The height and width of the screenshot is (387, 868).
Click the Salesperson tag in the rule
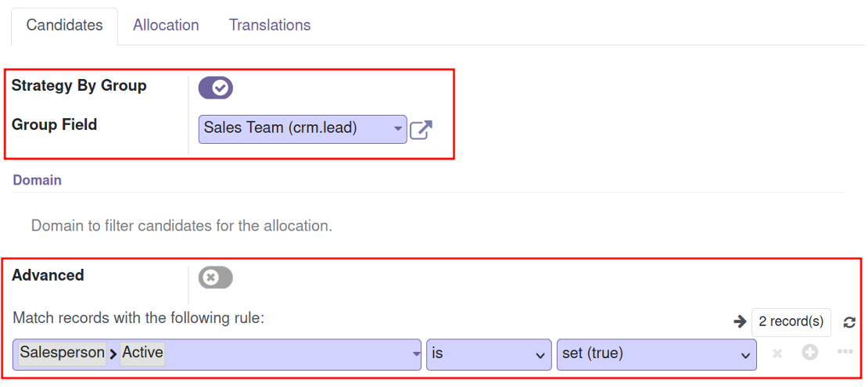point(62,353)
